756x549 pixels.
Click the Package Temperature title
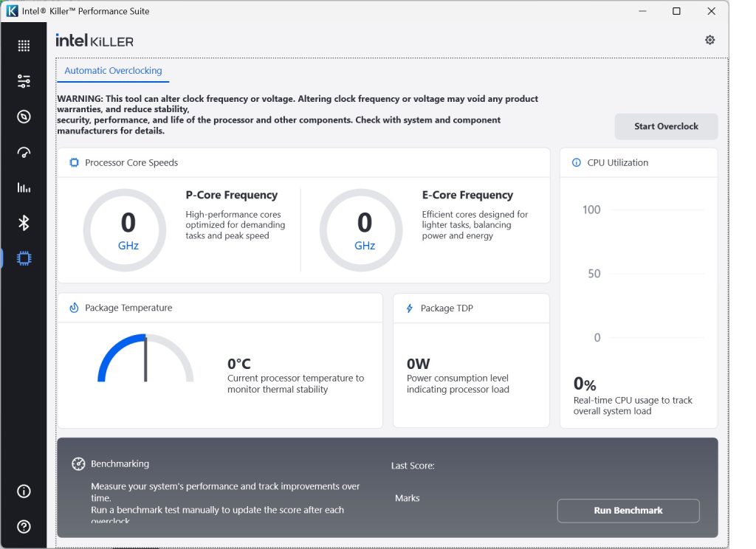click(128, 308)
